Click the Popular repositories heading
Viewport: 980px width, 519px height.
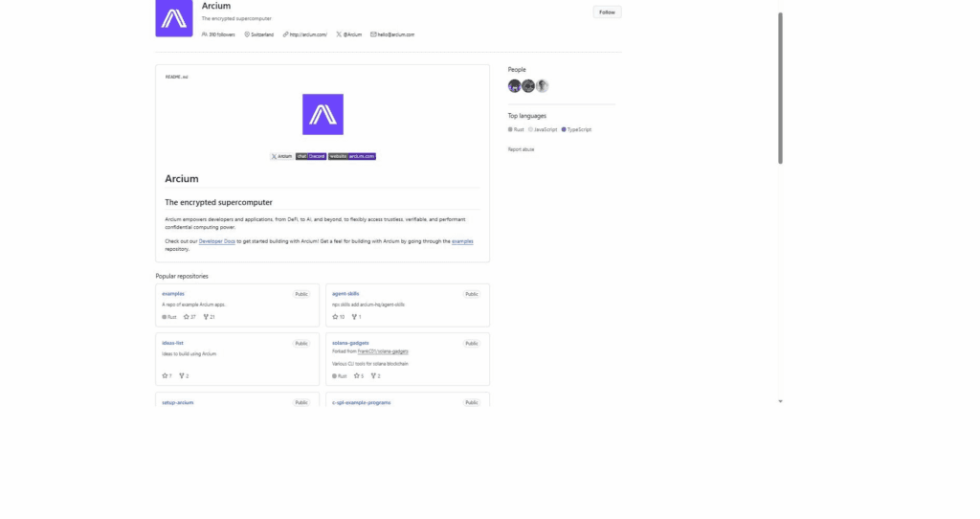[x=182, y=276]
